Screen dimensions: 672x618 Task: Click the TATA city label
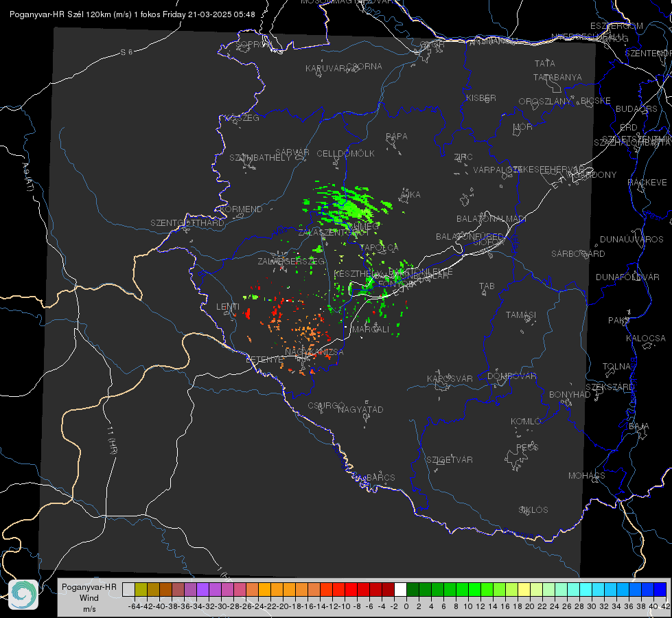tap(545, 63)
